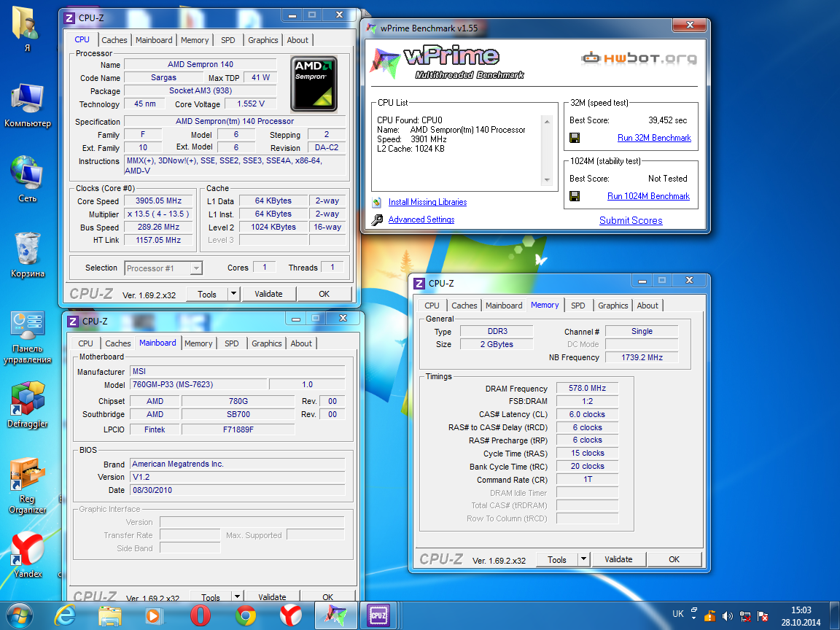The height and width of the screenshot is (630, 840).
Task: Click the Model field 760GM-P33 (MS-7623)
Action: (199, 385)
